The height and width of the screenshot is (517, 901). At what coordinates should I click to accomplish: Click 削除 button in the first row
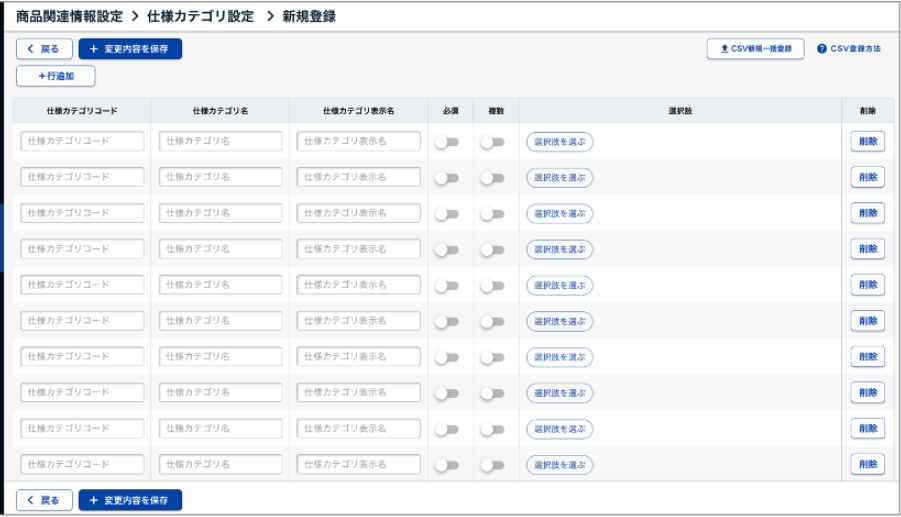(x=867, y=142)
